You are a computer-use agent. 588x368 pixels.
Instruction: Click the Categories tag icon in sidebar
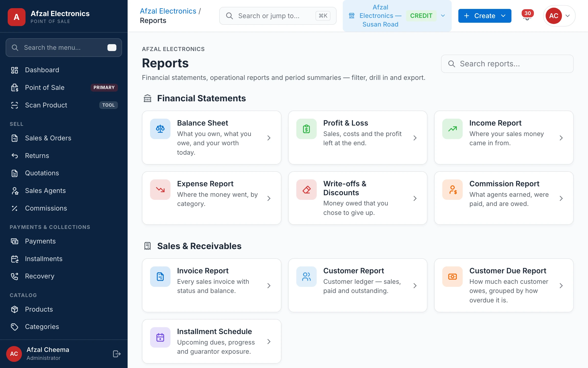(x=15, y=327)
